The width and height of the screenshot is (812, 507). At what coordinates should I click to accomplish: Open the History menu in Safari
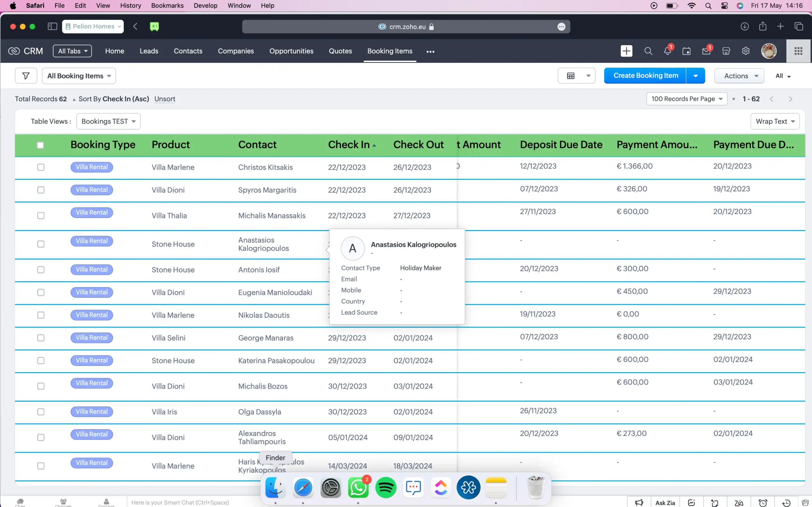[x=130, y=6]
